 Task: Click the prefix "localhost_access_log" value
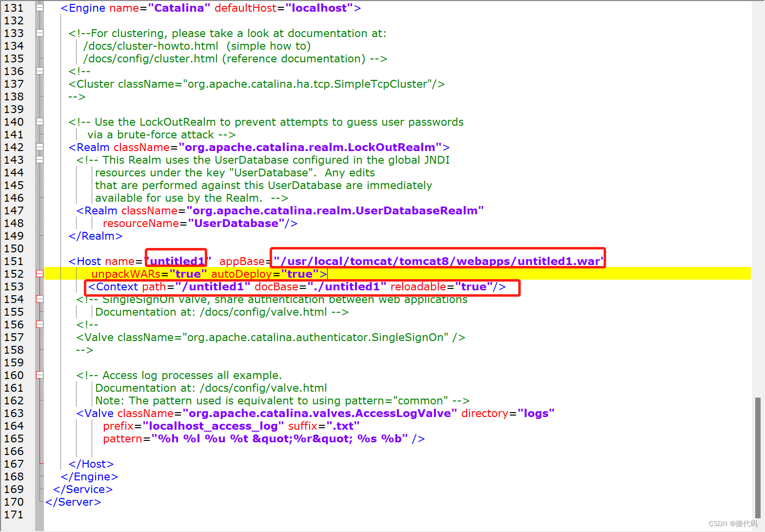coord(213,426)
